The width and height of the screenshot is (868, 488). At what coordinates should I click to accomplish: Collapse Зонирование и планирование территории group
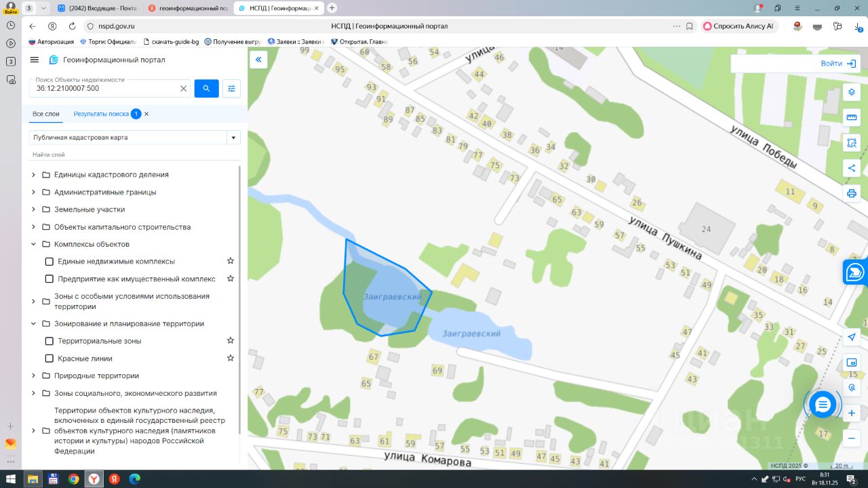pos(33,324)
